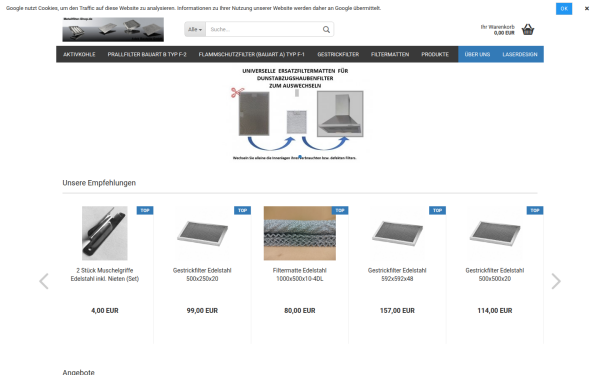
Task: Click the 80,00 EUR price
Action: (x=300, y=311)
